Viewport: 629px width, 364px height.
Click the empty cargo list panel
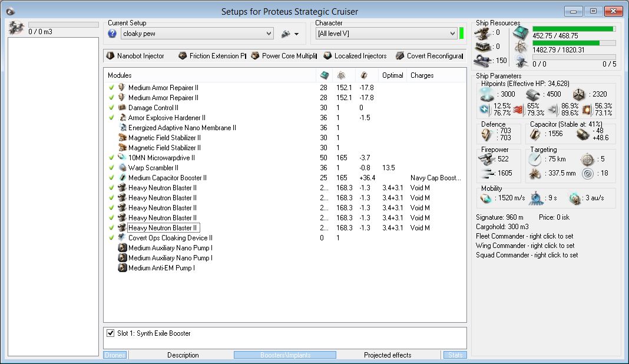coord(53,197)
